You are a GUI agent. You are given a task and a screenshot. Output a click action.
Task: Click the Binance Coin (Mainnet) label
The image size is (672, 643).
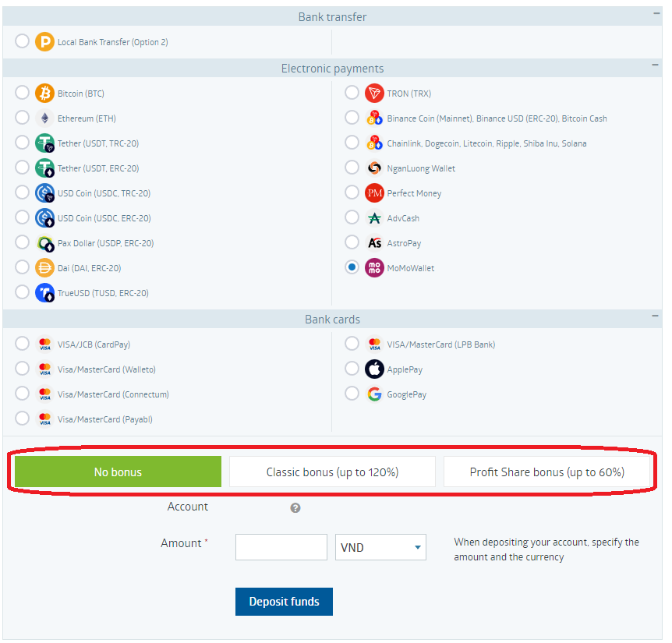(497, 118)
